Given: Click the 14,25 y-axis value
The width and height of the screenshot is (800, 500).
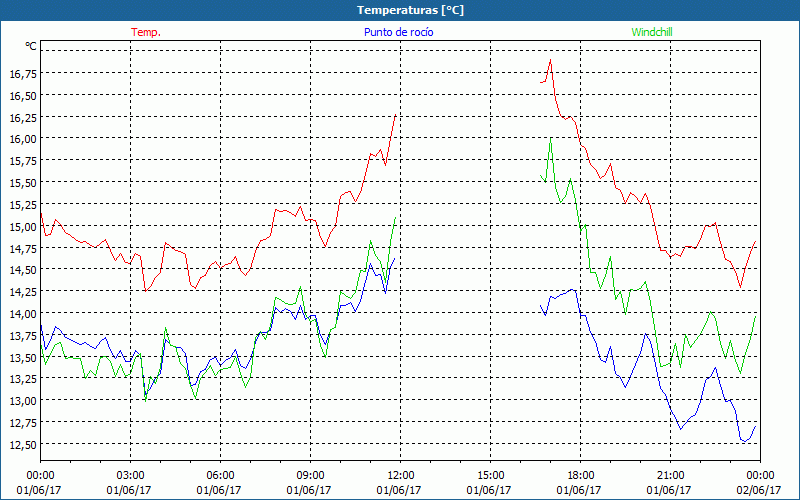Looking at the screenshot, I should 23,292.
